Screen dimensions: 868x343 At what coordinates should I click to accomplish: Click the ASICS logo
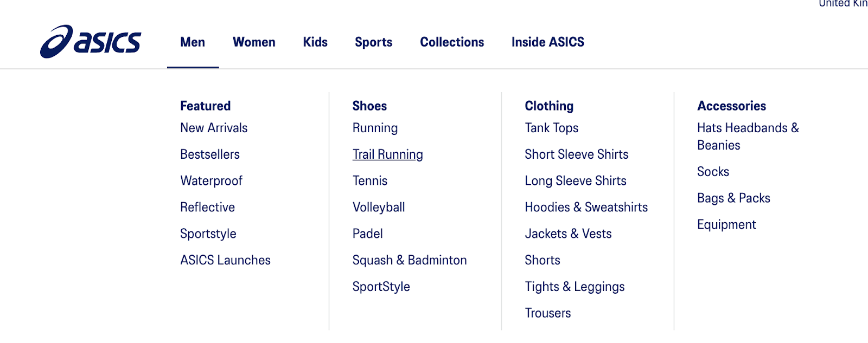pos(91,42)
